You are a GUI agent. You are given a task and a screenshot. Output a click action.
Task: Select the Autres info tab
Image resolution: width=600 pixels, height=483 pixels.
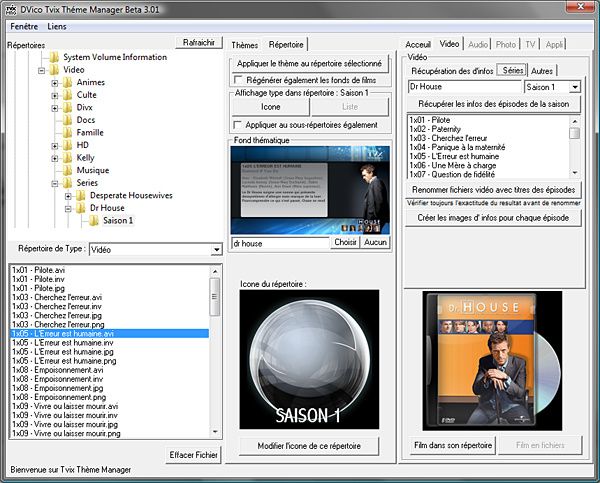point(541,71)
